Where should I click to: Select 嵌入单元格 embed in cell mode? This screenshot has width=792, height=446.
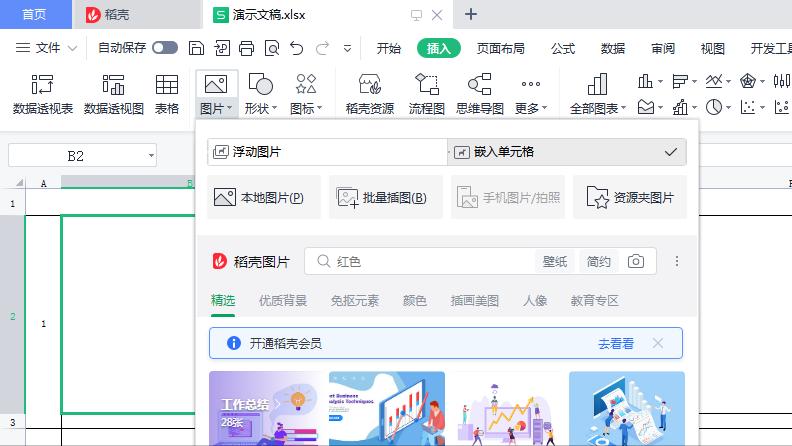(x=567, y=152)
